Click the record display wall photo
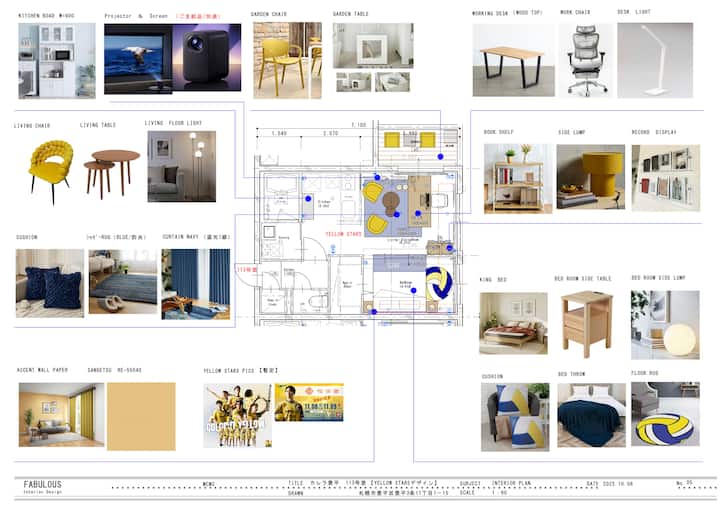Screen dimensions: 720x509 click(666, 178)
